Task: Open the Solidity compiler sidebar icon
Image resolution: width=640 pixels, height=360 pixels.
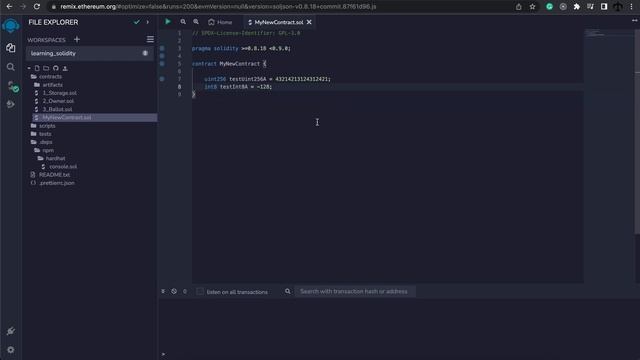Action: [x=12, y=86]
